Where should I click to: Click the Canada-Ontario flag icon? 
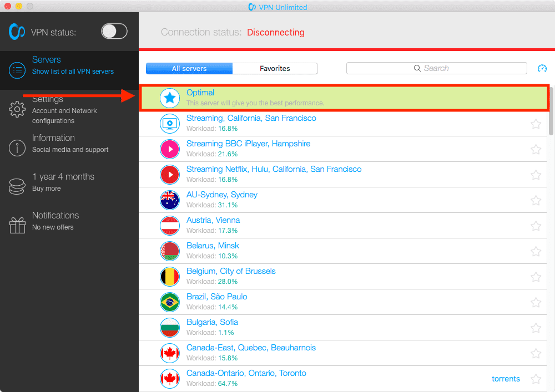(x=170, y=378)
